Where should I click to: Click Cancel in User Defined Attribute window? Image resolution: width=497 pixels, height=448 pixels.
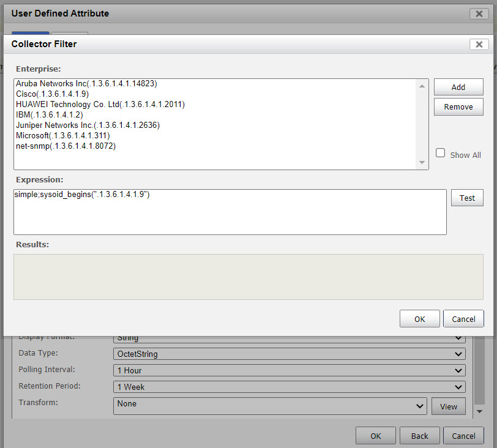click(463, 436)
